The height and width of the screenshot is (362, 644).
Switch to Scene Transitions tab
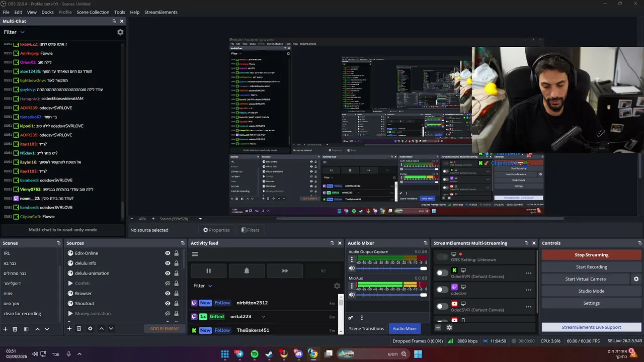coord(366,329)
